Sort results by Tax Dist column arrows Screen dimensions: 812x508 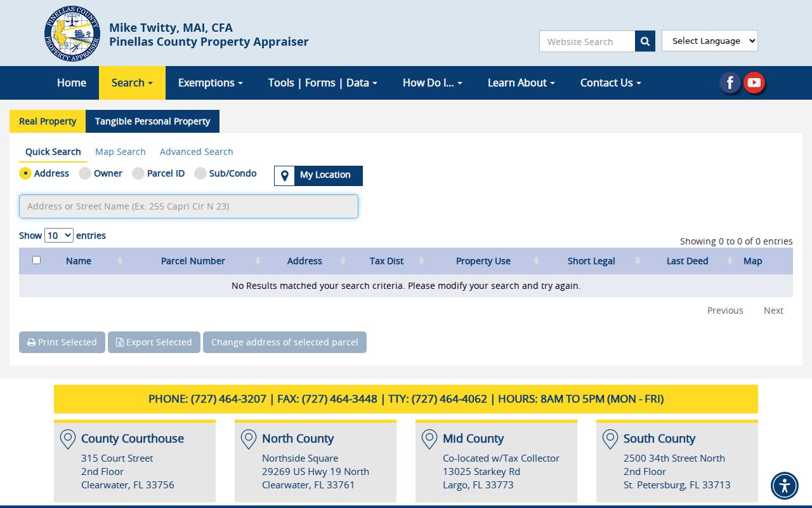422,261
